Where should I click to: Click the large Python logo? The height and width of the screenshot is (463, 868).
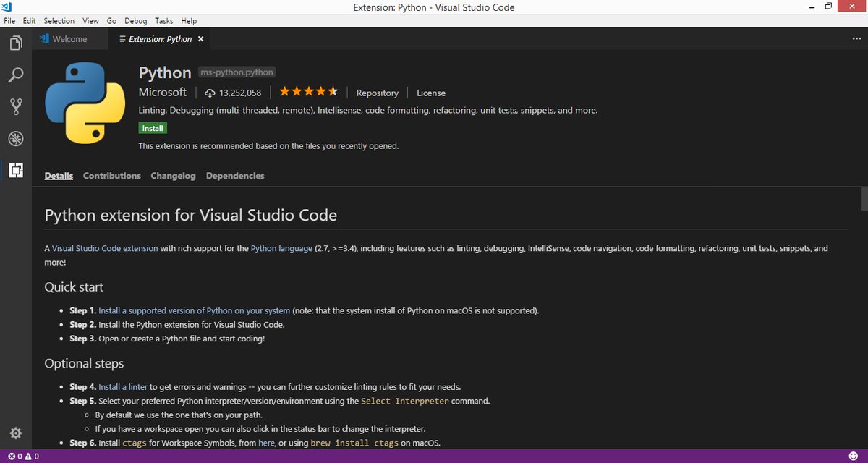[85, 102]
